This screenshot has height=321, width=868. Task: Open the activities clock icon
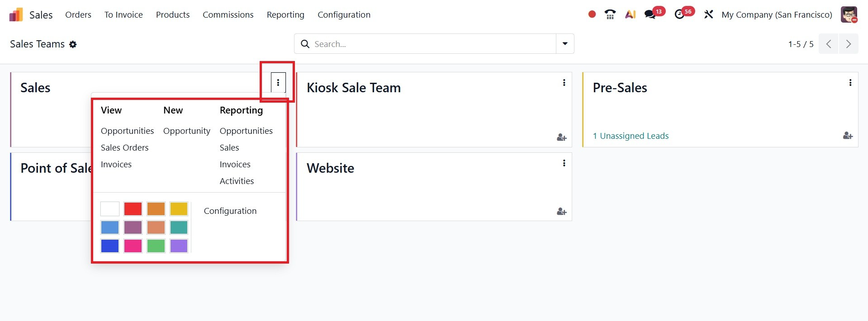[679, 14]
